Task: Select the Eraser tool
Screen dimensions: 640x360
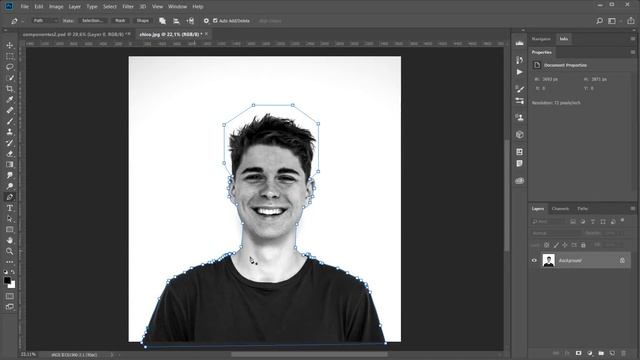Action: [x=10, y=153]
